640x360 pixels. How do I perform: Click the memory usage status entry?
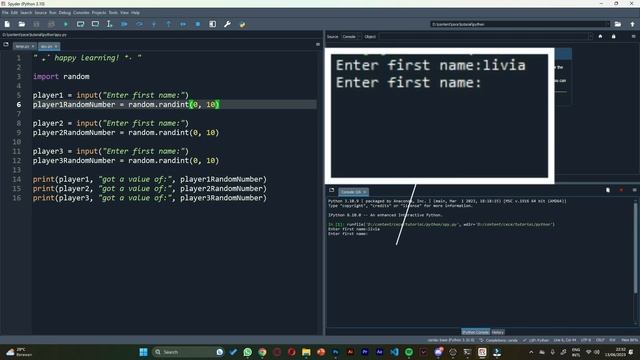point(629,340)
